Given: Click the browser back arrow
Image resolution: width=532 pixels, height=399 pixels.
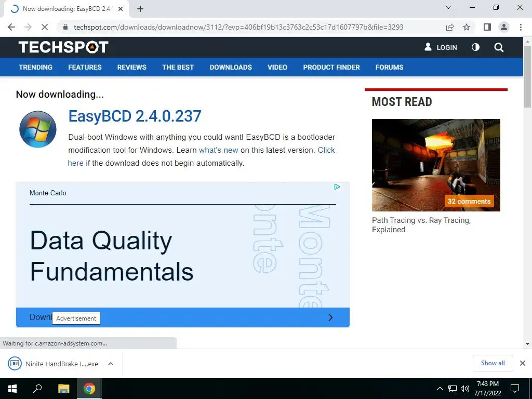Looking at the screenshot, I should tap(11, 27).
